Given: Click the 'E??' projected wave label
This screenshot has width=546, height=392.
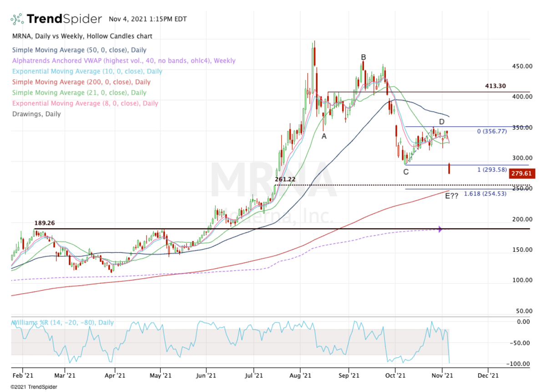Looking at the screenshot, I should [452, 196].
